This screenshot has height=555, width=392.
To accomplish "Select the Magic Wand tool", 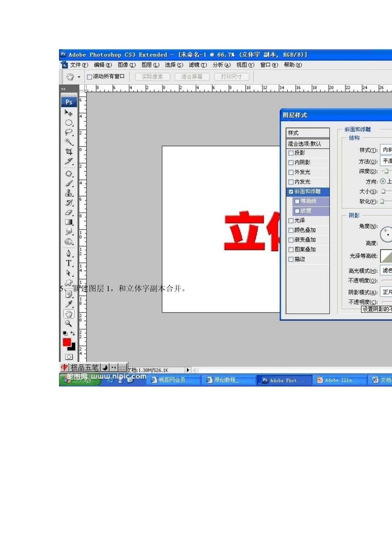I will click(x=68, y=142).
